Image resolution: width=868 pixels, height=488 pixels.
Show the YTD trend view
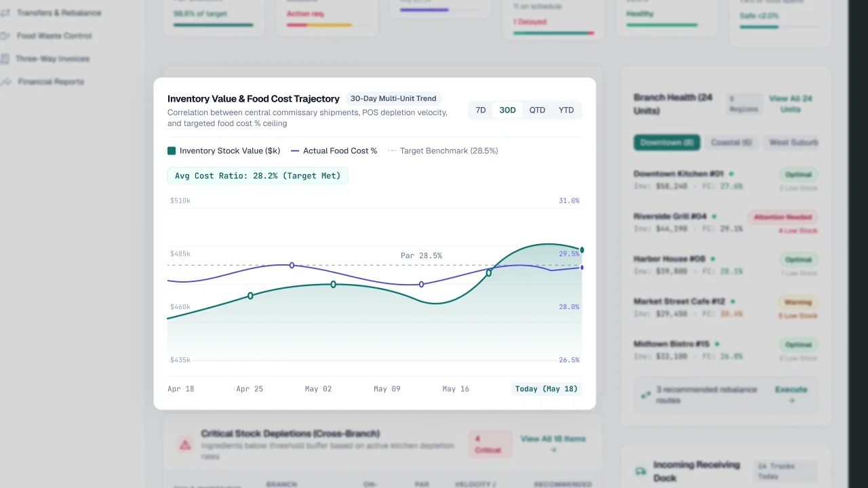566,110
